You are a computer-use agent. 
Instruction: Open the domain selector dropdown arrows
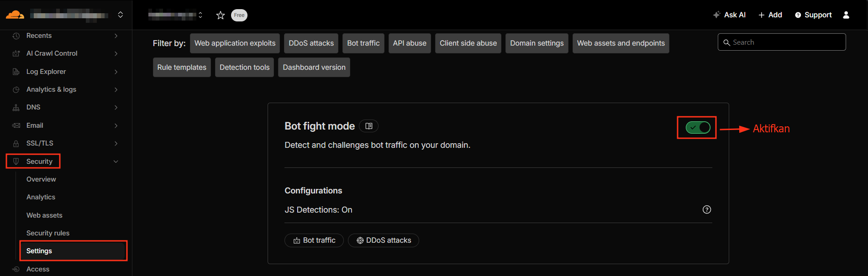point(200,15)
